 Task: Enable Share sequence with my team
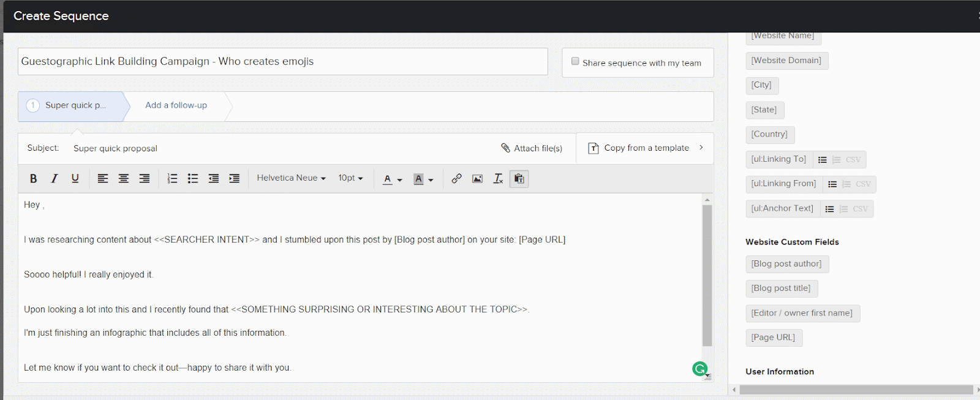coord(575,61)
